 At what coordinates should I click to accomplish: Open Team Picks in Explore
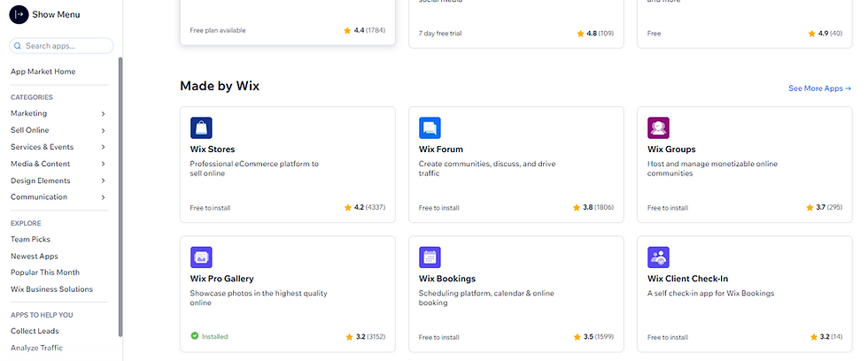(30, 240)
